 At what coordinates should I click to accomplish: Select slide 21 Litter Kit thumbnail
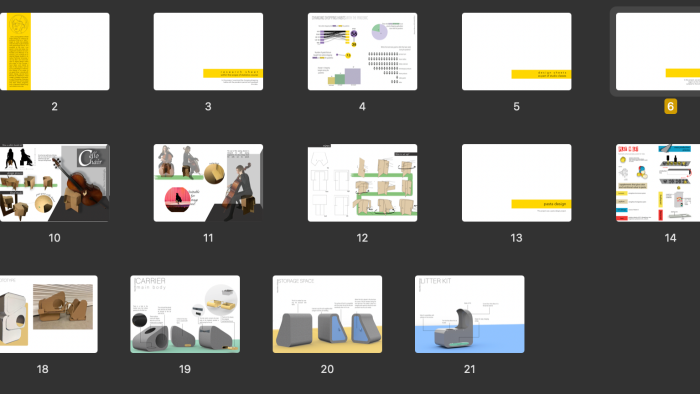click(x=470, y=314)
